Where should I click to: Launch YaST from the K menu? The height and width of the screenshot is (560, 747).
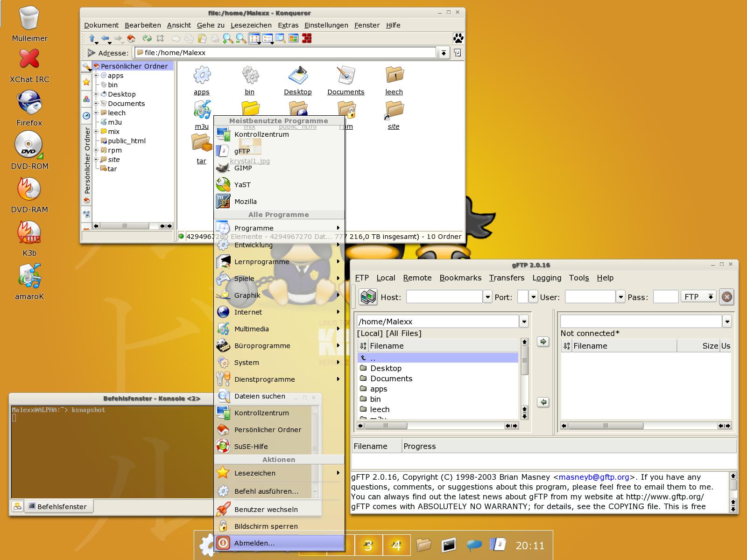pos(279,185)
